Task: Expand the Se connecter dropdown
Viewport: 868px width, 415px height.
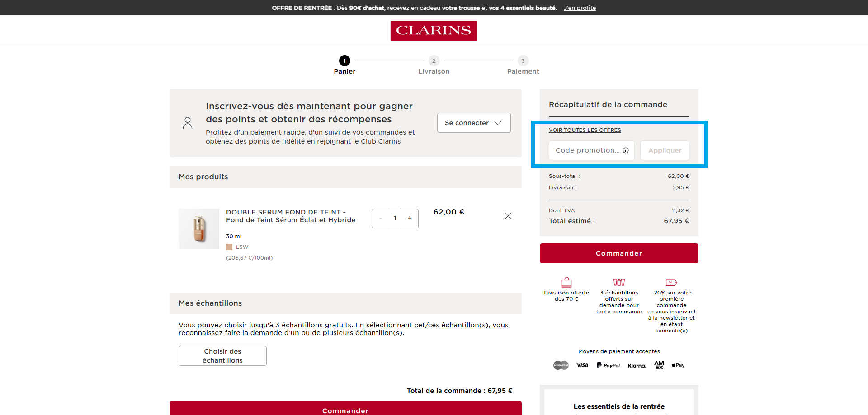Action: (x=474, y=123)
